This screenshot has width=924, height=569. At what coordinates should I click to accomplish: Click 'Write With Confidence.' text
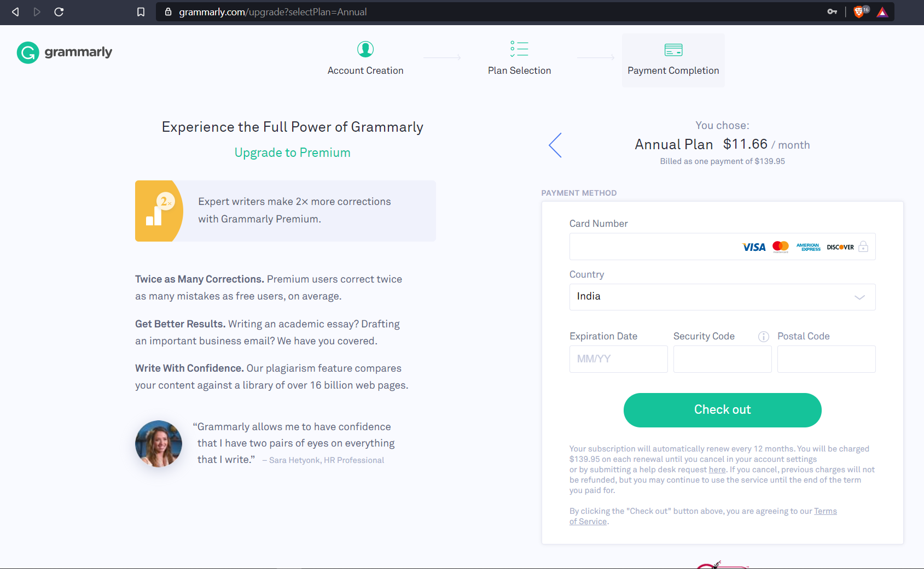tap(189, 368)
